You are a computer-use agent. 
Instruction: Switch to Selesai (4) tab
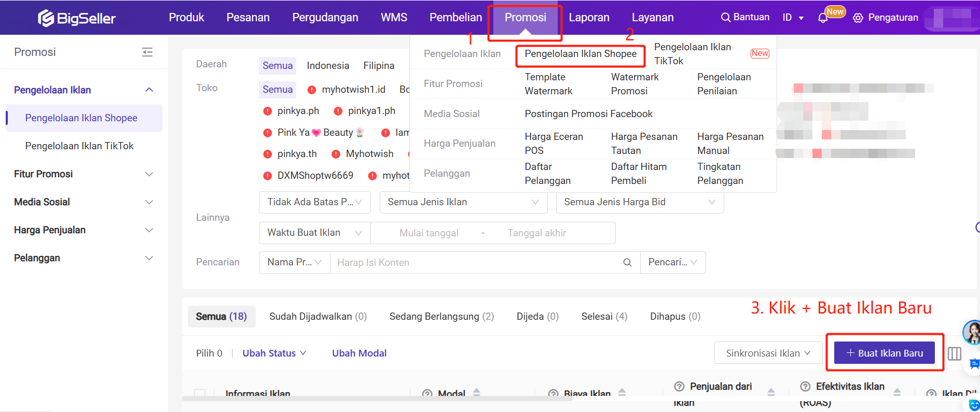coord(604,316)
